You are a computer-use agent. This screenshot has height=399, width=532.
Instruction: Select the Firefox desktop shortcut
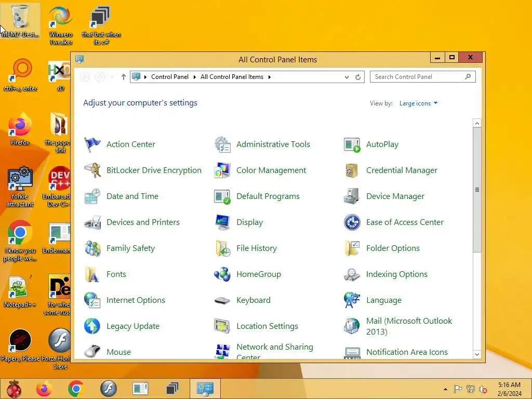20,129
